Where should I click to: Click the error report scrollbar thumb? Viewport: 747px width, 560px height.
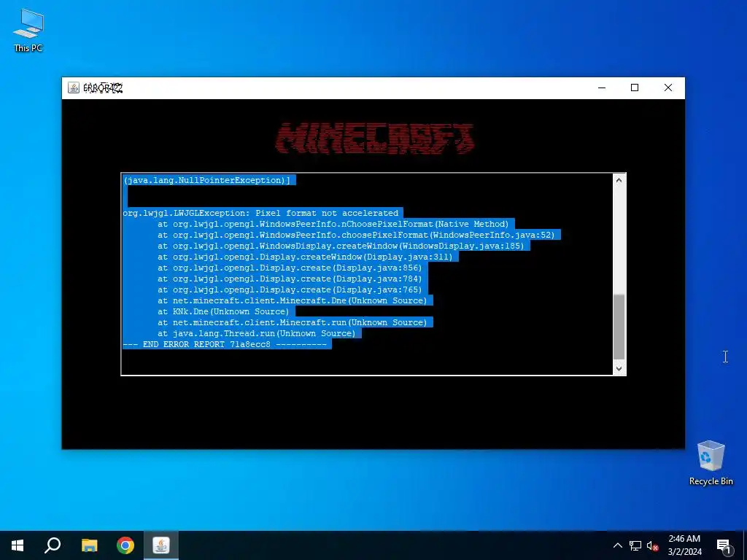click(x=619, y=327)
